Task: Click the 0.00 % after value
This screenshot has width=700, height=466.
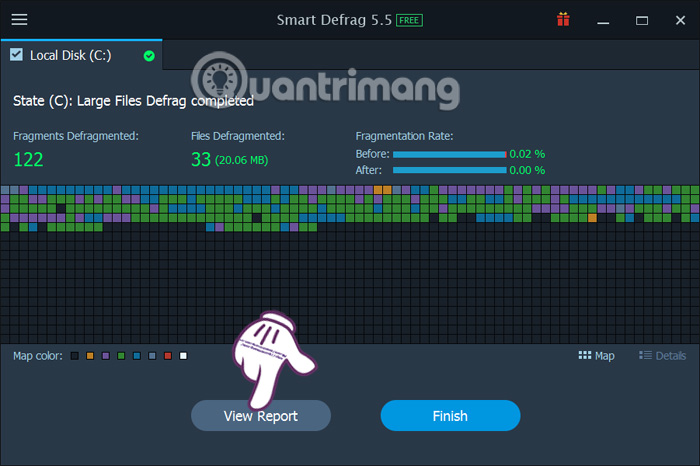Action: coord(527,170)
